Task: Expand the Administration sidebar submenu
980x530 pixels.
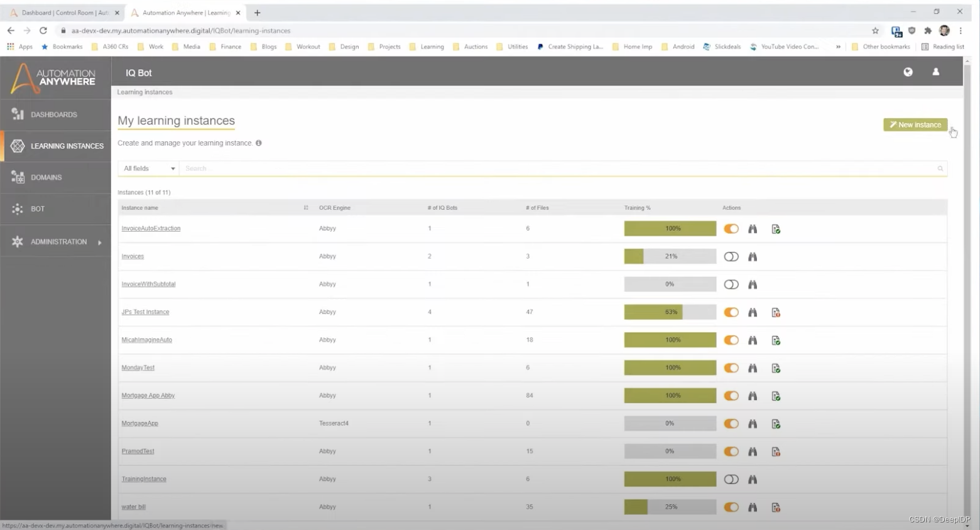Action: click(x=100, y=242)
